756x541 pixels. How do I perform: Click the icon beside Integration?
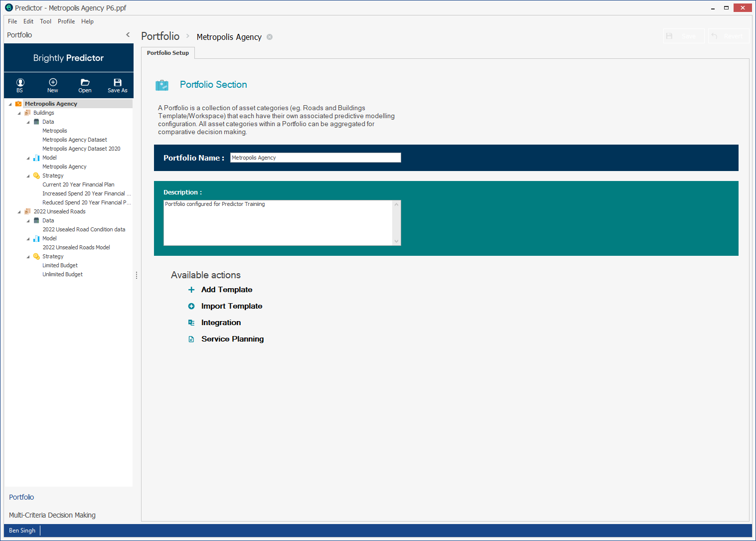pos(191,323)
